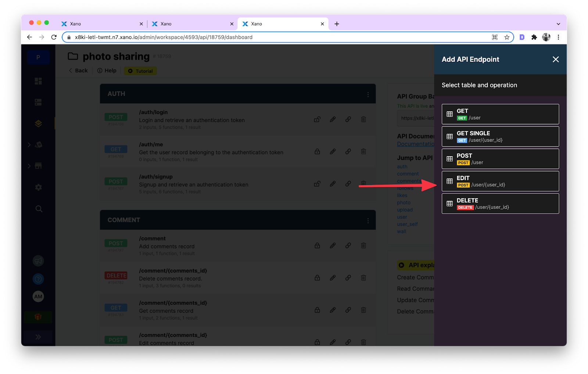
Task: Open the COMMENT group options menu
Action: pos(368,221)
